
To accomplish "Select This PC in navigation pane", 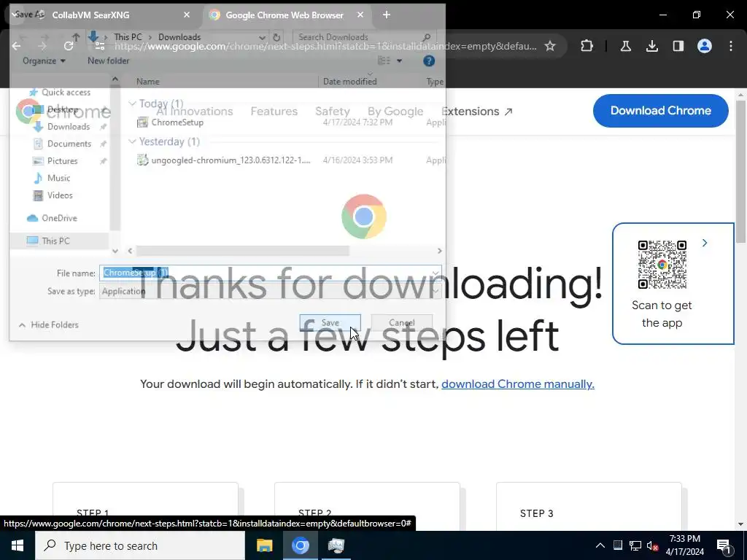I will (x=55, y=241).
